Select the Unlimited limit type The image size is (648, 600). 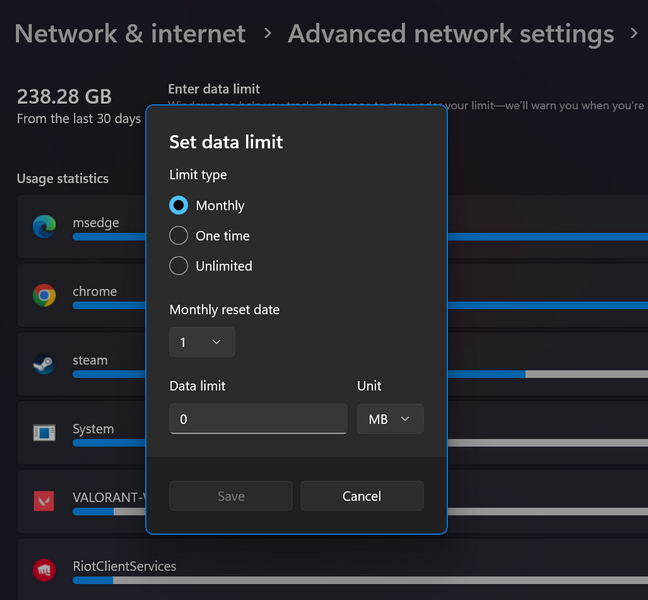tap(179, 266)
